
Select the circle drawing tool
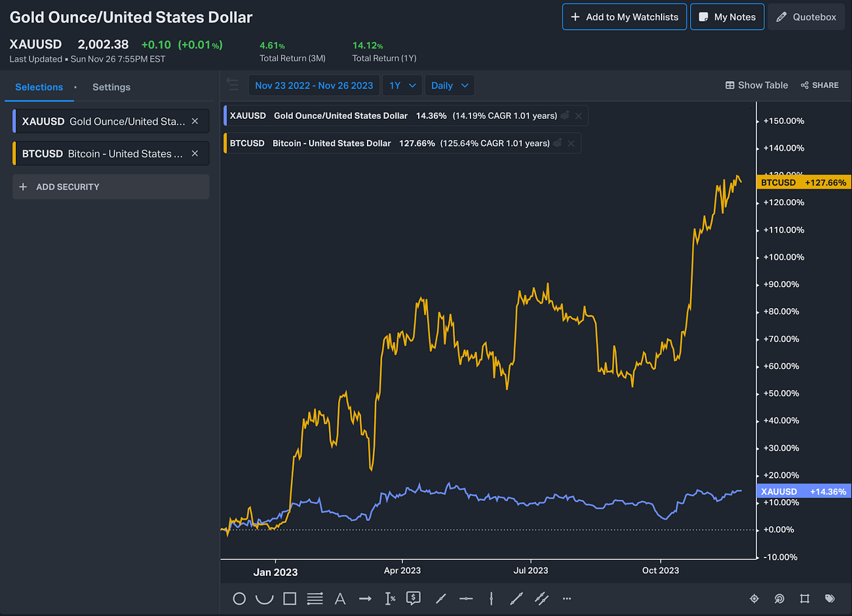239,599
